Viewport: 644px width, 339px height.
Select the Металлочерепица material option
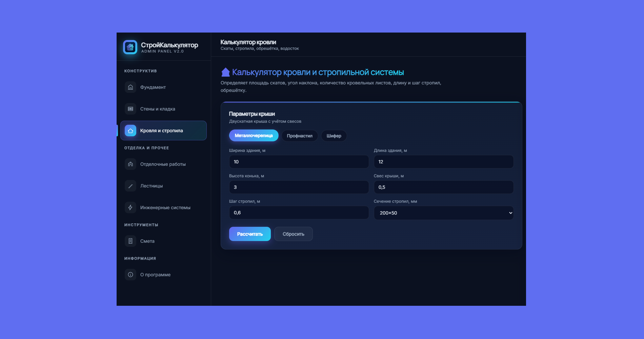pos(254,136)
